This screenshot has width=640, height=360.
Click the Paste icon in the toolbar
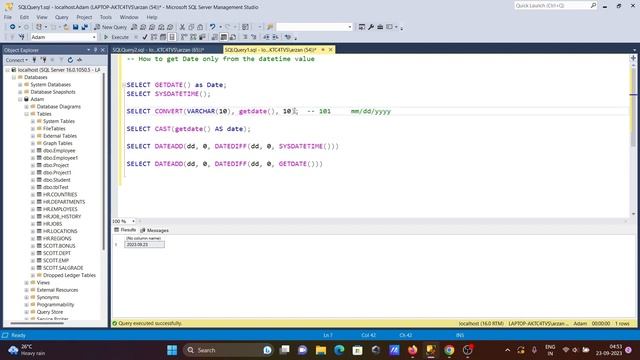point(200,27)
